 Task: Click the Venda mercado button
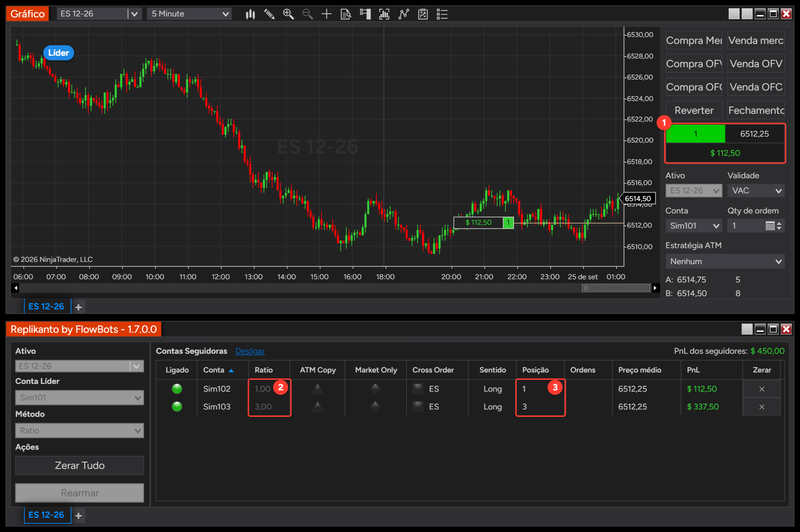coord(756,41)
